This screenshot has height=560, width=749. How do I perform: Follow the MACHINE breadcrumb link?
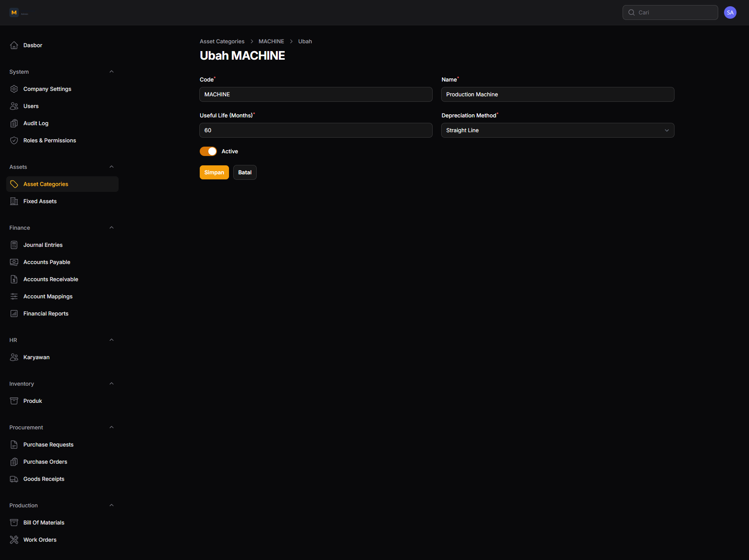[271, 41]
